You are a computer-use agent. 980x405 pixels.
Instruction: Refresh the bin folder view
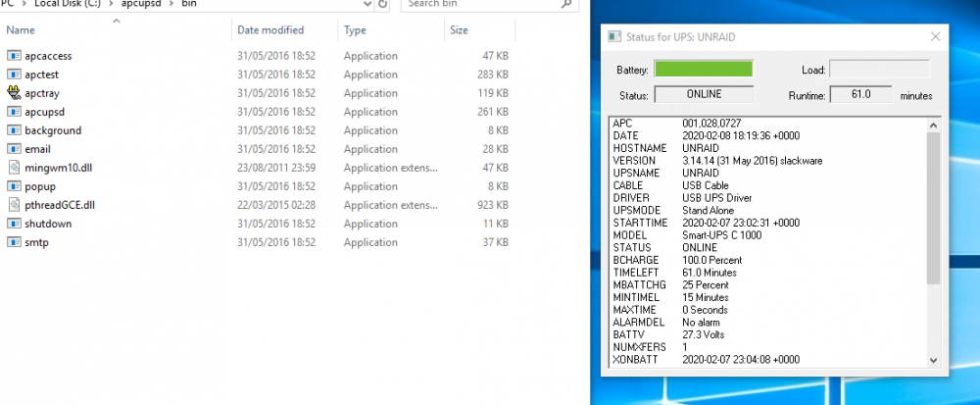[382, 4]
